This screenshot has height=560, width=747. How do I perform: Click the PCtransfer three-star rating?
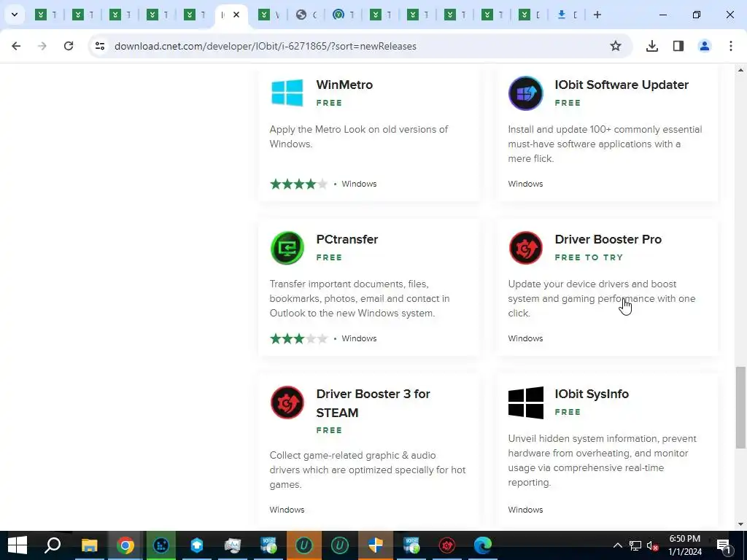298,338
